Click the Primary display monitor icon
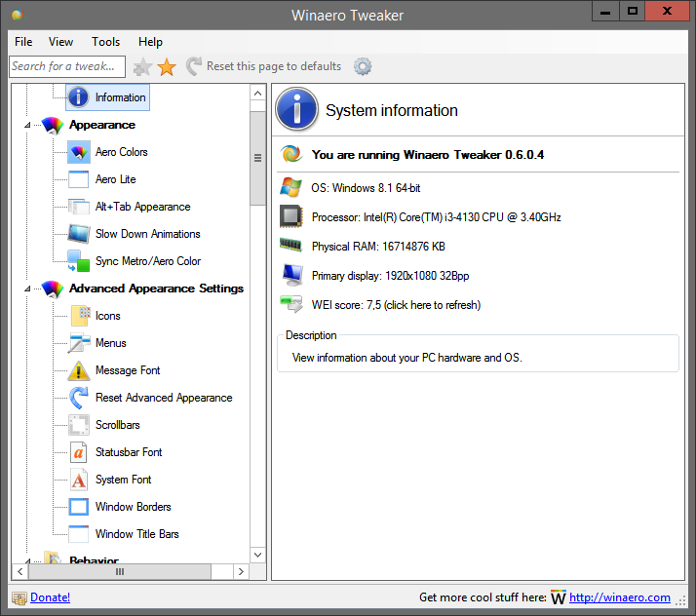696x616 pixels. click(x=292, y=275)
